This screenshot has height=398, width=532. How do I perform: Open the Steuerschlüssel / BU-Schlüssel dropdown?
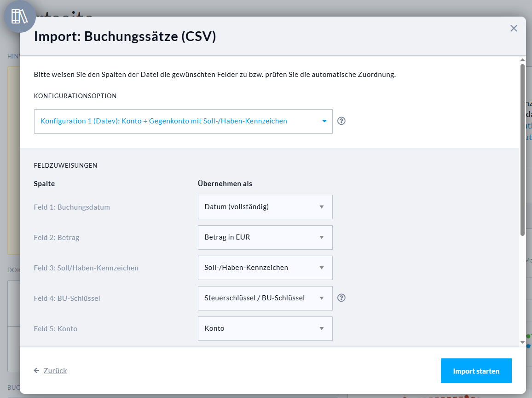click(265, 298)
